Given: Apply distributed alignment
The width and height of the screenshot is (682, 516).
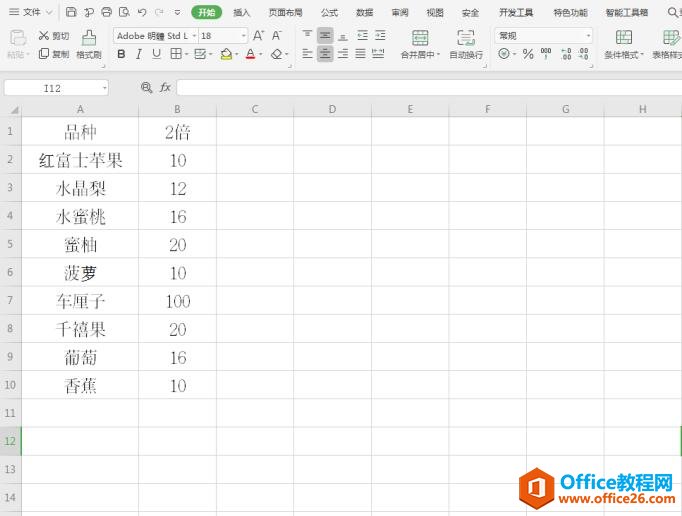Looking at the screenshot, I should 378,54.
